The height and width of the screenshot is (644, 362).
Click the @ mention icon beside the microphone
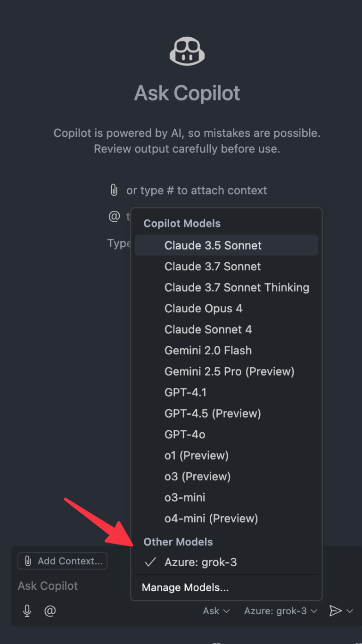tap(50, 611)
